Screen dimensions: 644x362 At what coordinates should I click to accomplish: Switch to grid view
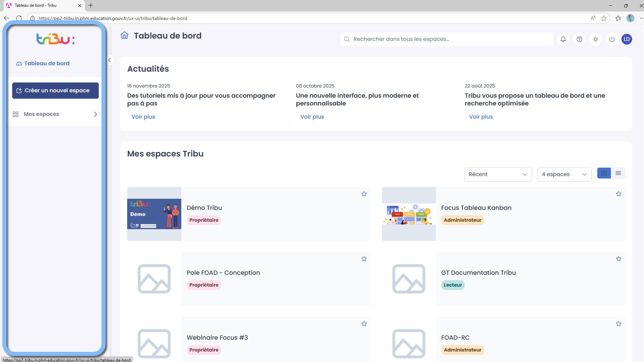coord(604,173)
